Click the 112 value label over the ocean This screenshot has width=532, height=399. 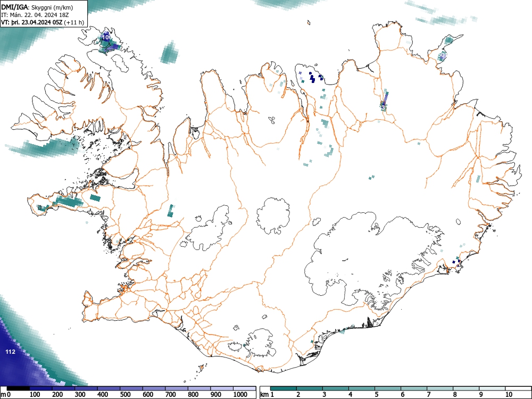(11, 352)
